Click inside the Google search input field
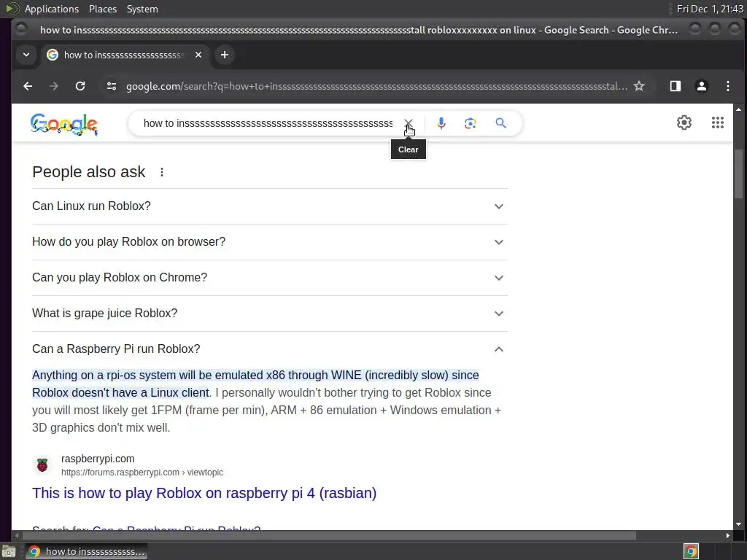 268,123
